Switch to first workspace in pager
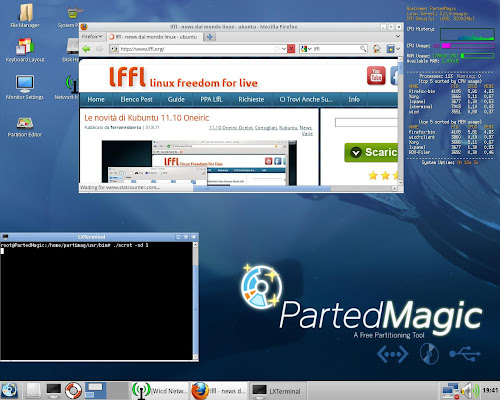The width and height of the screenshot is (500, 400). 96,390
